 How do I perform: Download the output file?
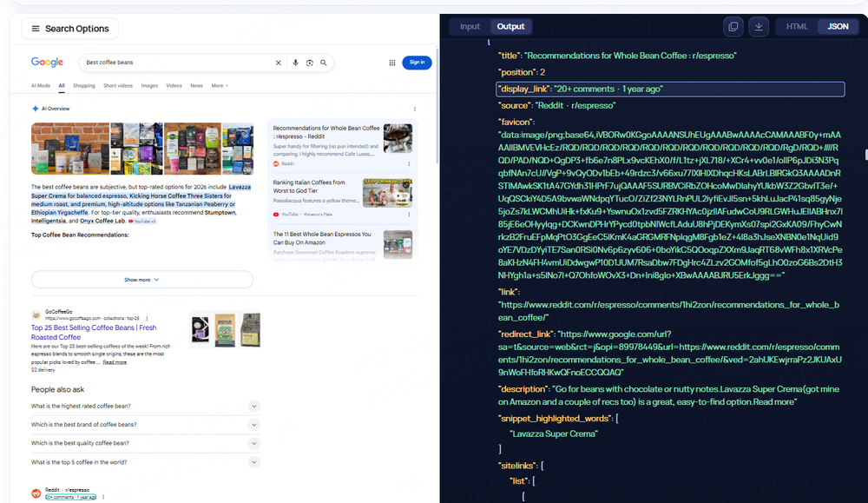point(759,27)
